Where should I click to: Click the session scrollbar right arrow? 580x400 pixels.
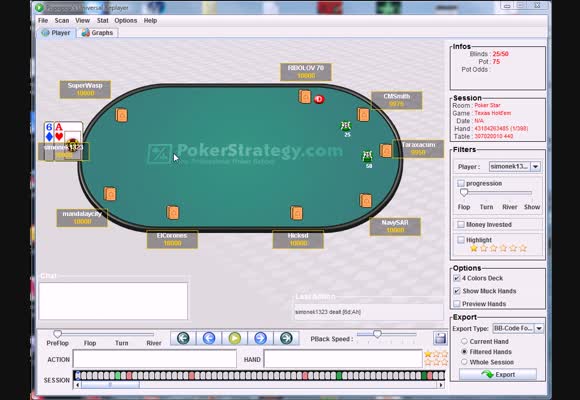pos(441,385)
